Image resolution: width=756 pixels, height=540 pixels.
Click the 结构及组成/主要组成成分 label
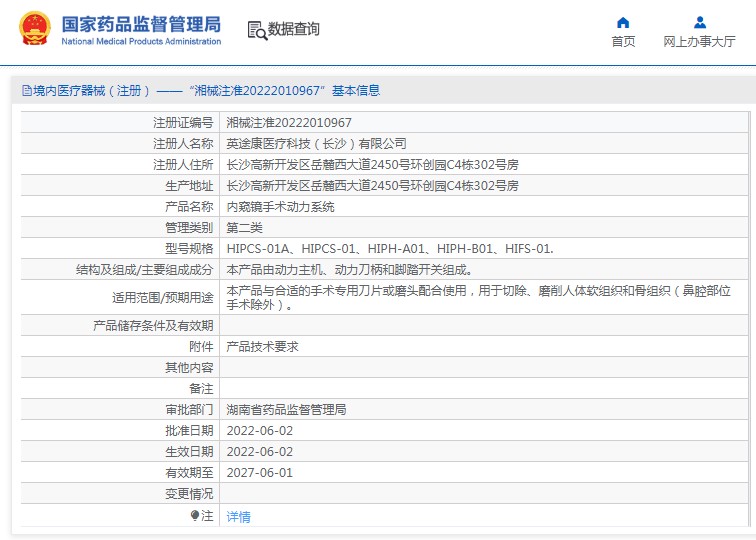coord(145,270)
